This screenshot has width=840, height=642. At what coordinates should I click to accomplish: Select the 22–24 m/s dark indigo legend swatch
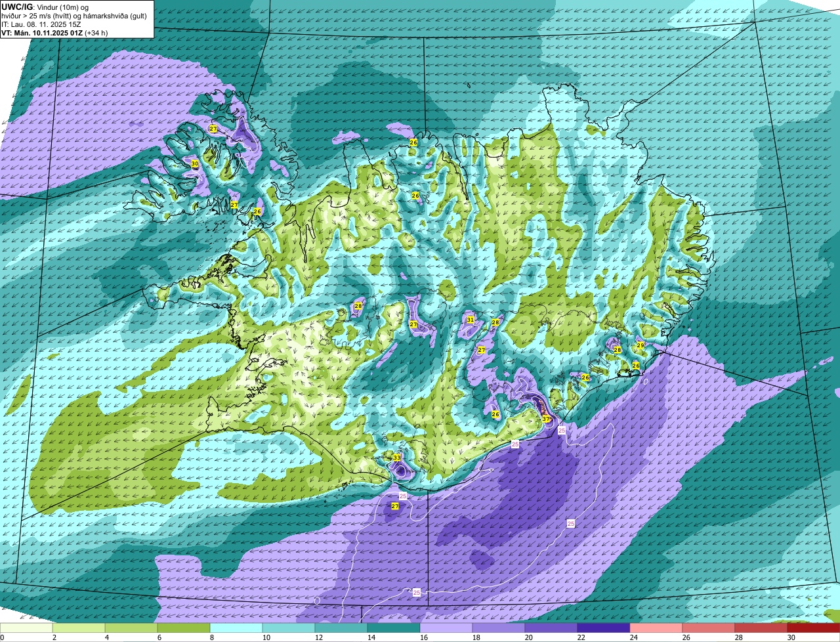pyautogui.click(x=604, y=628)
